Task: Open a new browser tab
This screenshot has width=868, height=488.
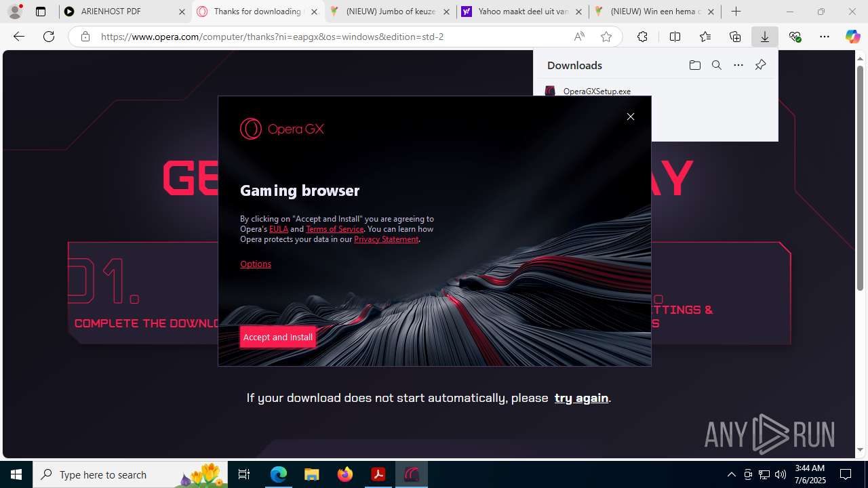Action: click(736, 12)
